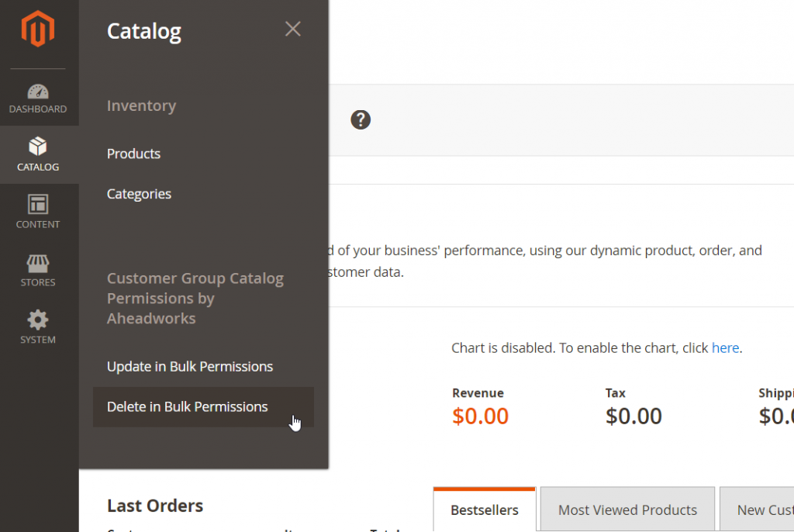Click here to enable the chart

point(725,347)
